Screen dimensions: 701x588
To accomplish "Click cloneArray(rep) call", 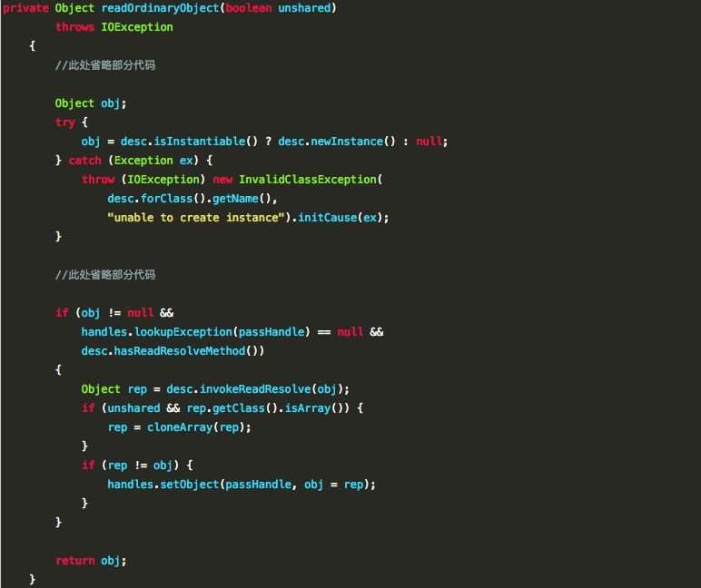I will tap(195, 427).
